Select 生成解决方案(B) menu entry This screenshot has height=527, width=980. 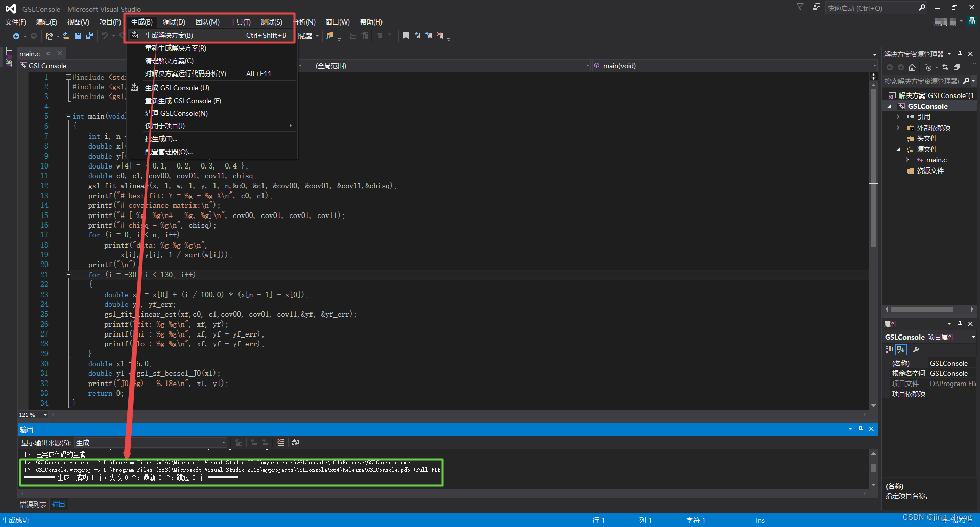211,35
